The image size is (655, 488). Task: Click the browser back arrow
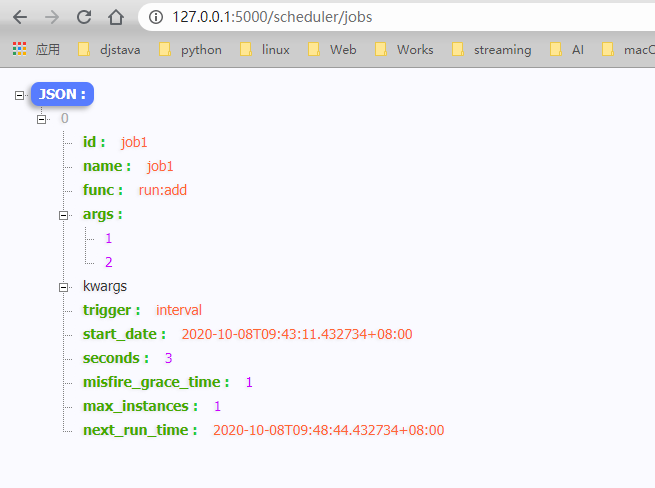[x=20, y=17]
